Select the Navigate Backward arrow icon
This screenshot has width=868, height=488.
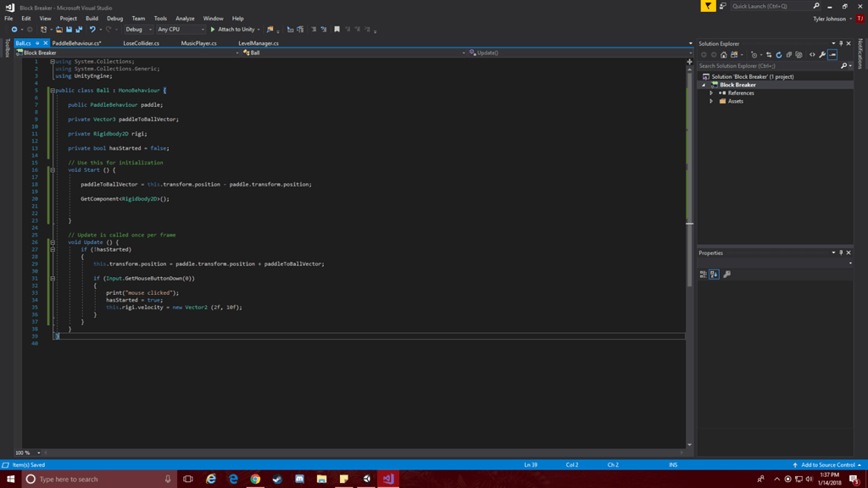pos(15,29)
